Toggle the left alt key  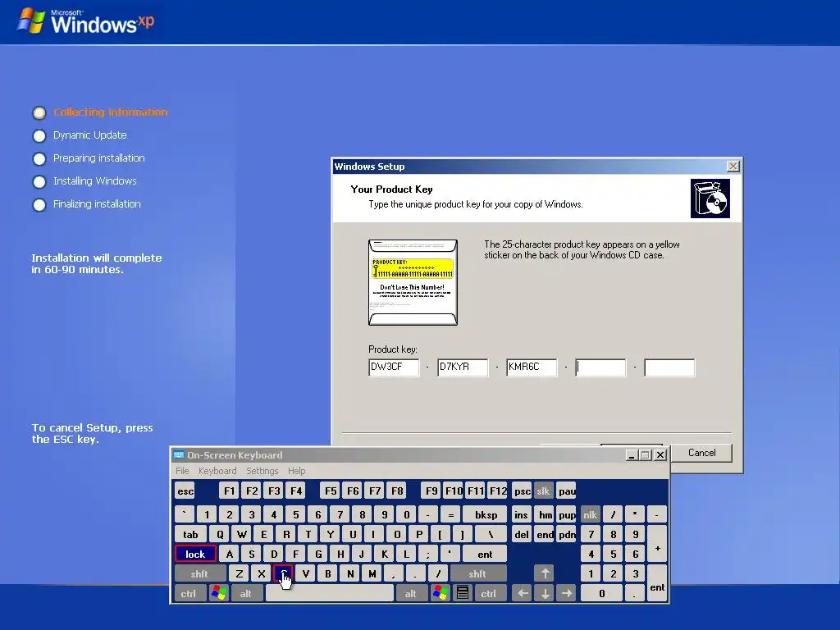pyautogui.click(x=246, y=594)
